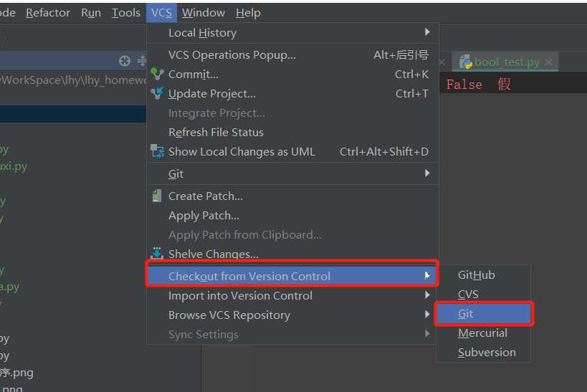This screenshot has width=587, height=392.
Task: Choose Git from the checkout submenu
Action: (466, 314)
